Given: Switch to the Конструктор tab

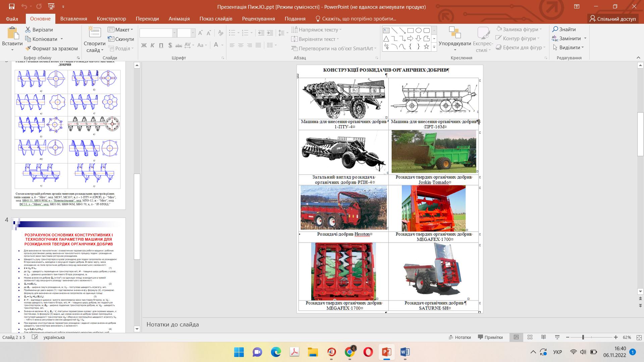Looking at the screenshot, I should pyautogui.click(x=111, y=19).
